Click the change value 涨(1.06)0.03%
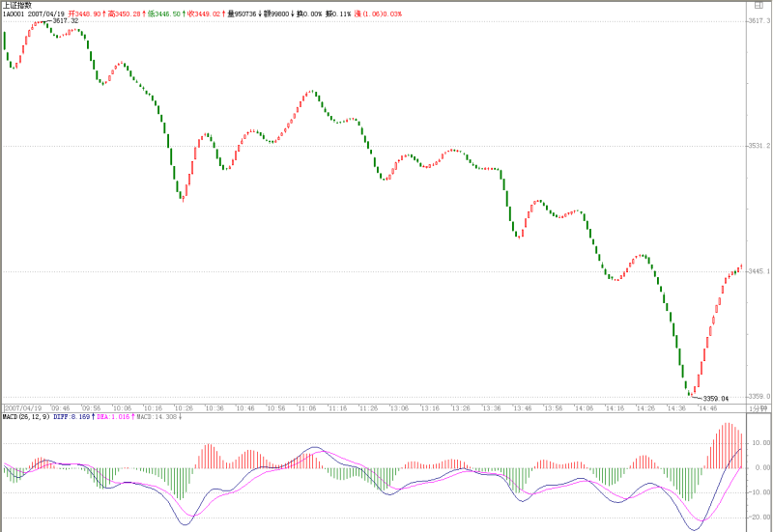The width and height of the screenshot is (773, 532). point(378,14)
